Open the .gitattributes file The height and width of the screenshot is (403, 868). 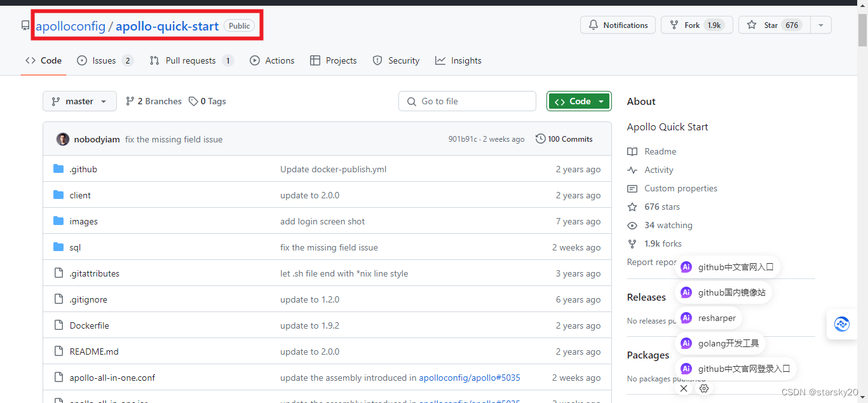(x=94, y=273)
